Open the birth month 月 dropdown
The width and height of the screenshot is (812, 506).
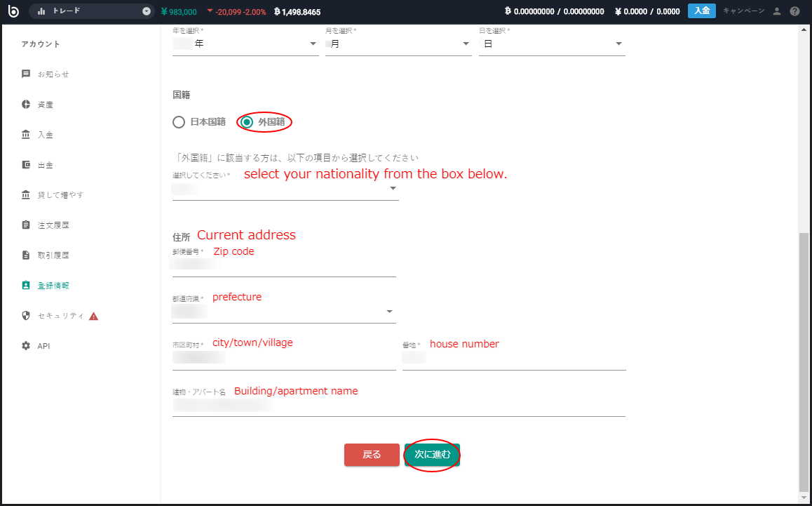(x=398, y=44)
